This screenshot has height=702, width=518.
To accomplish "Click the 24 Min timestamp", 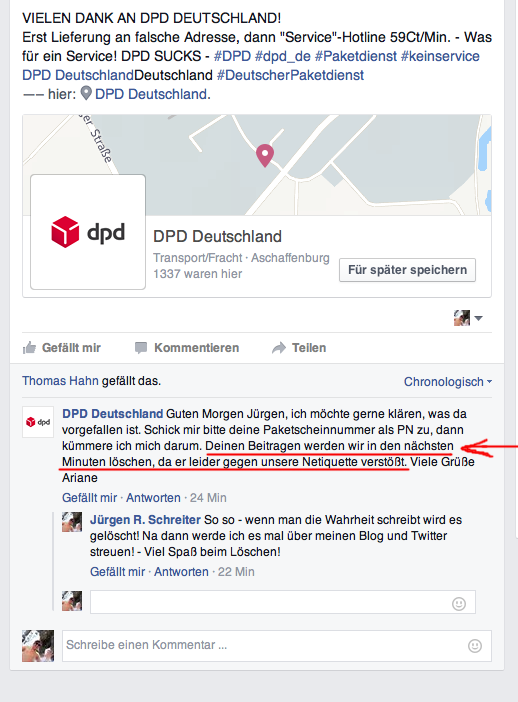I will point(208,498).
